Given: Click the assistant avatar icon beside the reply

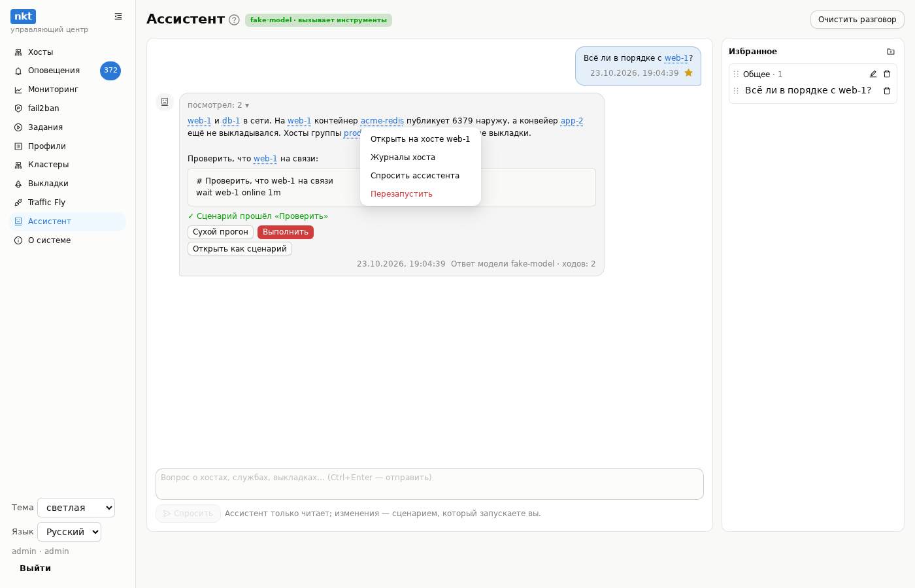Looking at the screenshot, I should click(x=165, y=102).
